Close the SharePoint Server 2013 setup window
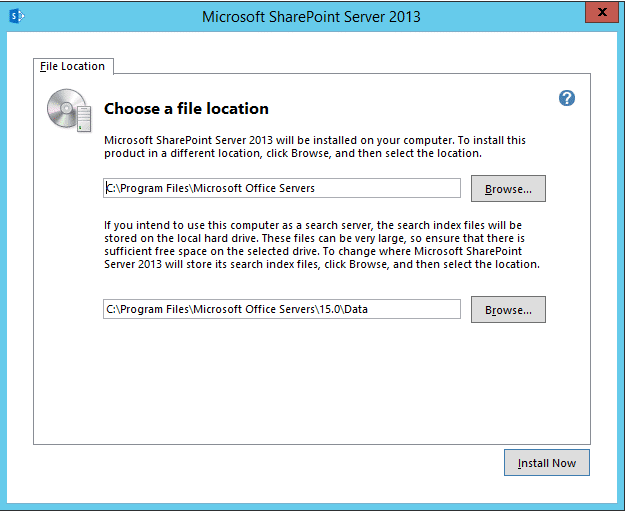 click(x=599, y=14)
